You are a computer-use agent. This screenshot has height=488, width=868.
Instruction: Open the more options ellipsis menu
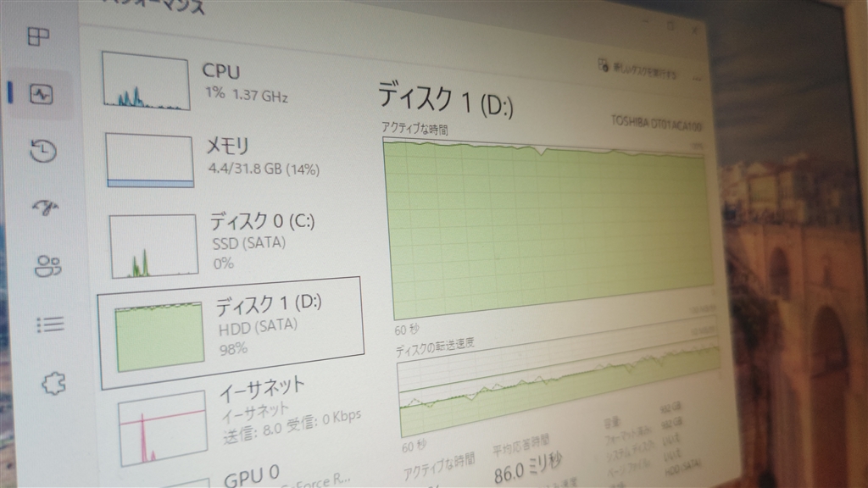(697, 78)
